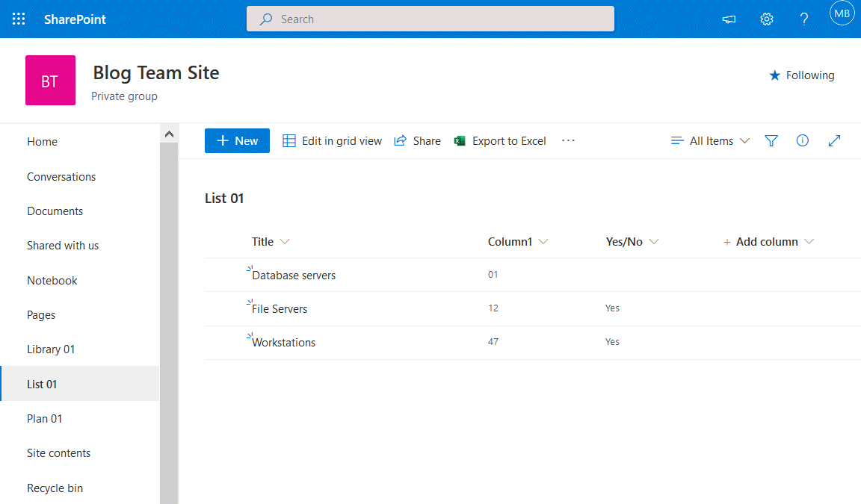Click Add column in the list header
This screenshot has width=861, height=504.
[x=768, y=241]
